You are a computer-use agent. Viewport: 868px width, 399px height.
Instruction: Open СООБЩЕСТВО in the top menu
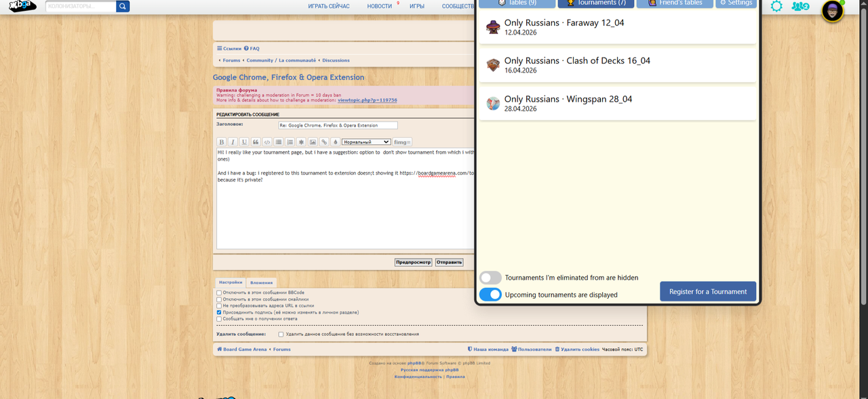458,6
